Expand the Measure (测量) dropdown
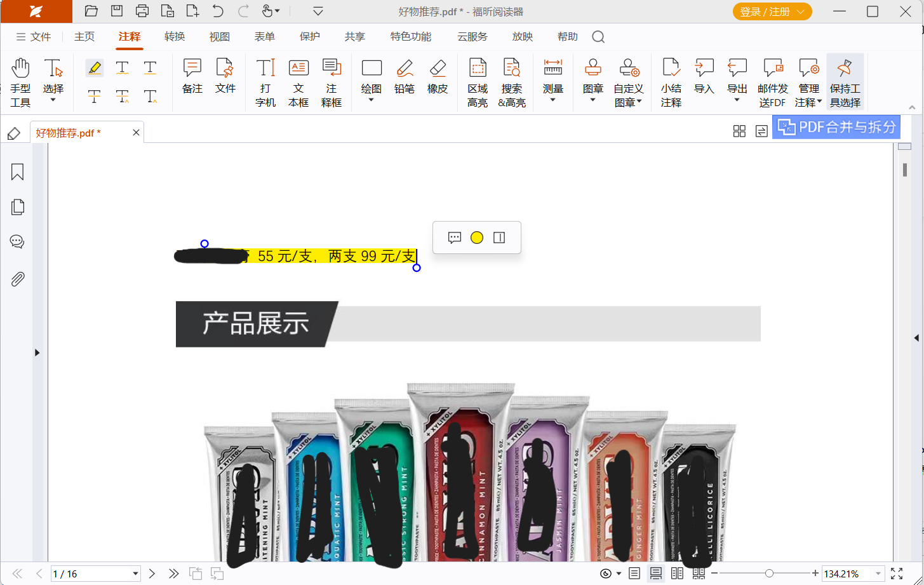Image resolution: width=924 pixels, height=585 pixels. (x=553, y=99)
